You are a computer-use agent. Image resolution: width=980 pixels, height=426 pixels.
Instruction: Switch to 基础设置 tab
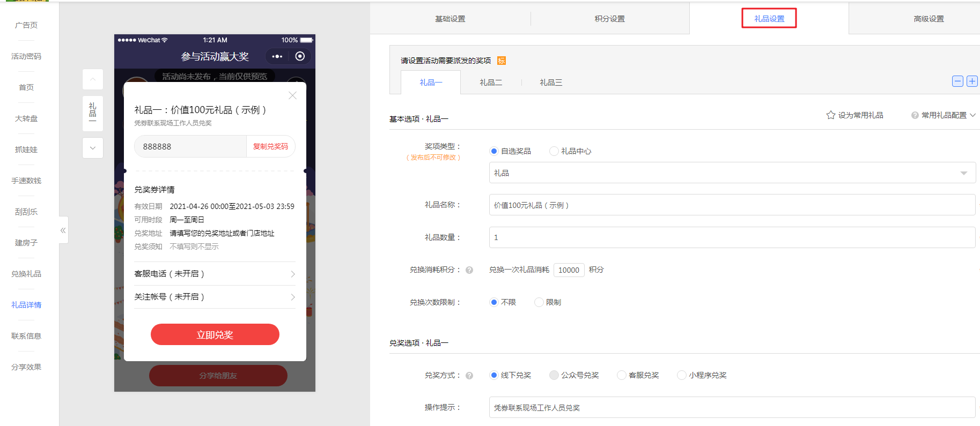(450, 19)
